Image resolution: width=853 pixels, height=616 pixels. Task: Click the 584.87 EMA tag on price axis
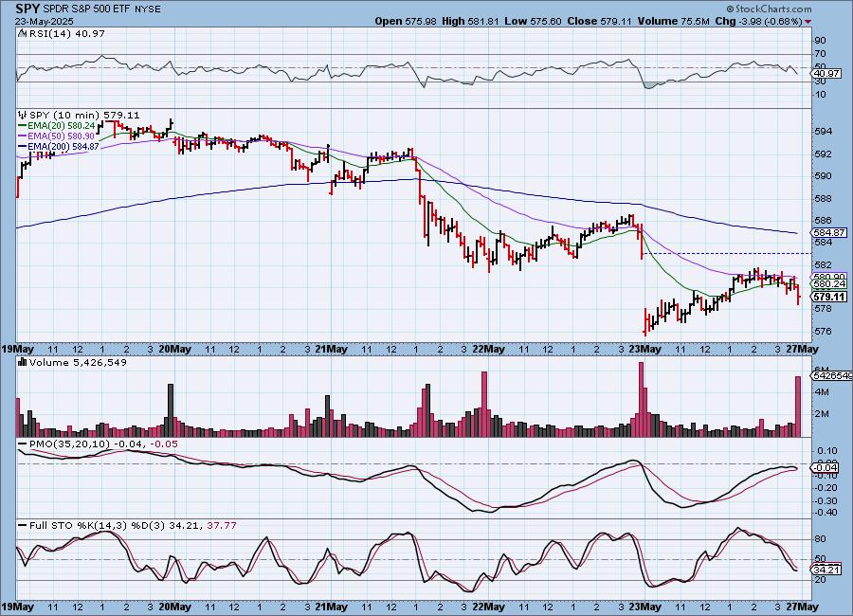click(x=830, y=232)
